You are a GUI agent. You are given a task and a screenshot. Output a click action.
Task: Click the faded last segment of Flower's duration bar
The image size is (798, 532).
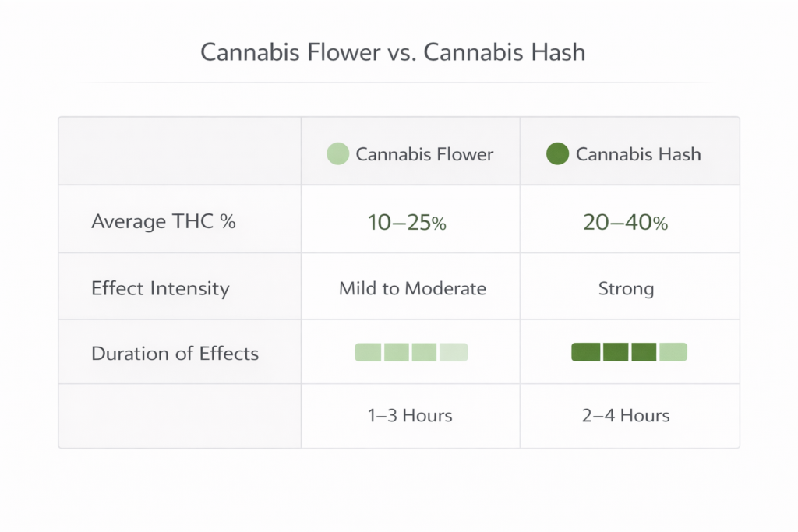[x=454, y=352]
